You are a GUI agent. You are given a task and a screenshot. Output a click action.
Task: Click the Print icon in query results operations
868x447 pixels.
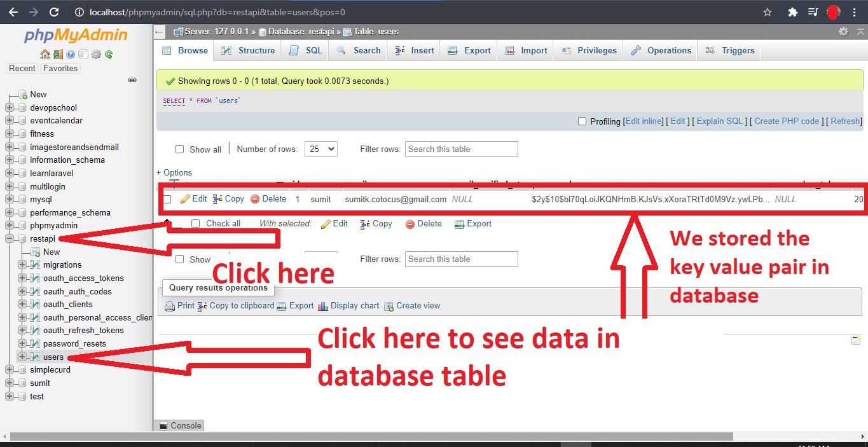pyautogui.click(x=170, y=306)
